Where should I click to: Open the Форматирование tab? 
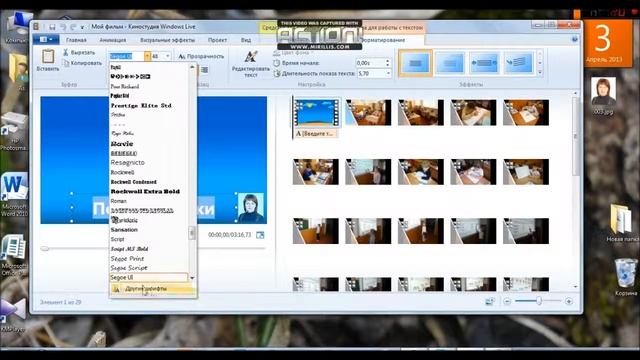(x=383, y=40)
